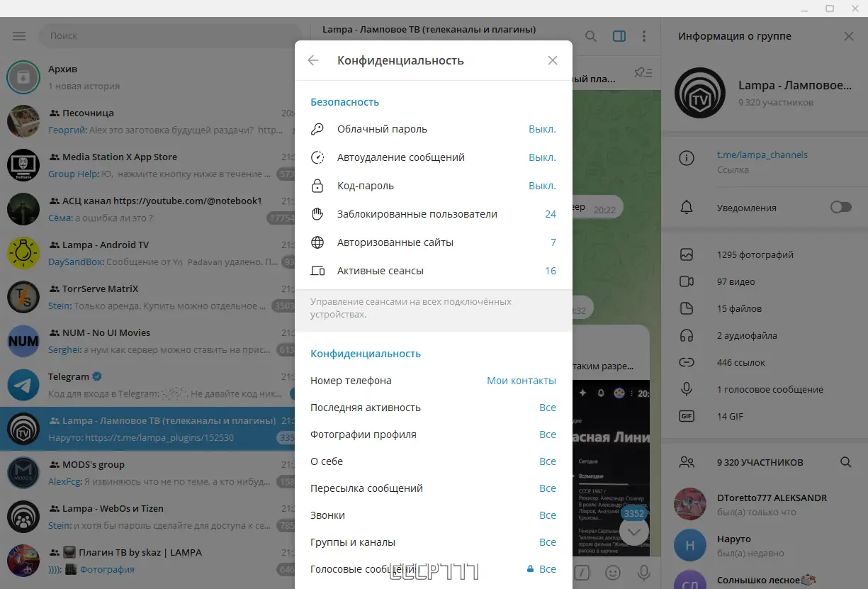This screenshot has width=868, height=589.
Task: Open 446 ссылок list
Action: pos(764,362)
